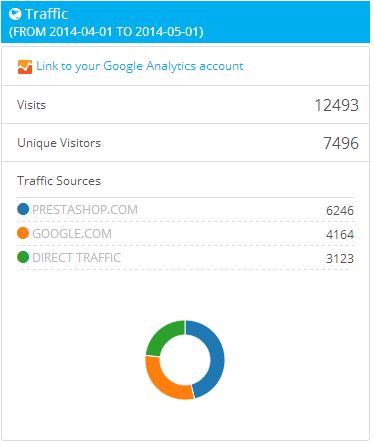374x443 pixels.
Task: Click the Unique Visitors count 7496
Action: coord(341,143)
